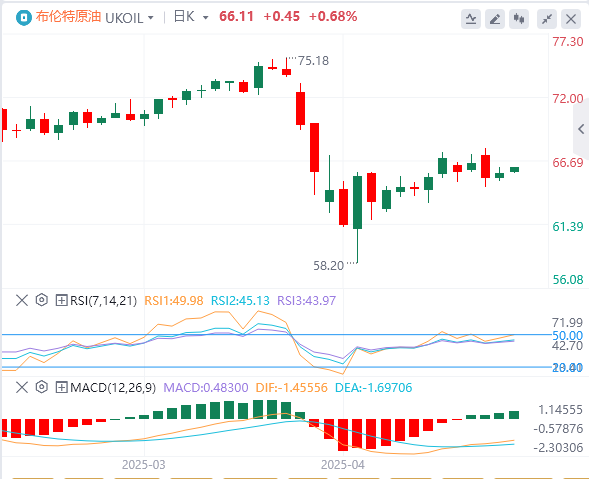Image resolution: width=589 pixels, height=479 pixels.
Task: Open the indicators chart icon in toolbar
Action: point(471,19)
